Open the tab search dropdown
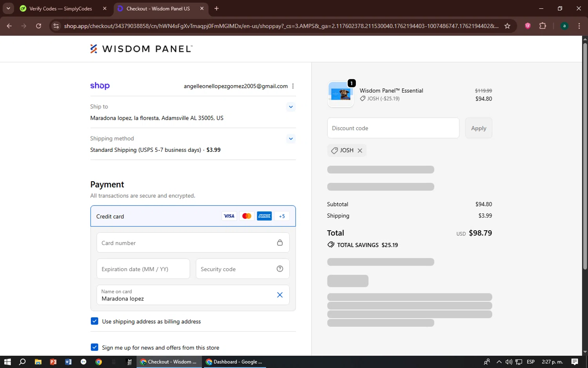This screenshot has width=588, height=368. point(8,8)
